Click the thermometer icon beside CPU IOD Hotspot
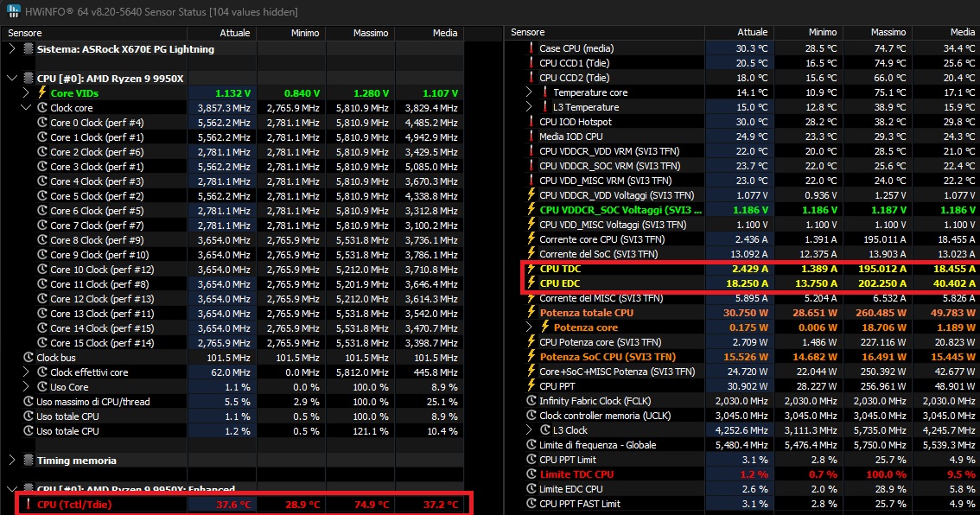Screen dimensions: 980x515 (x=531, y=121)
